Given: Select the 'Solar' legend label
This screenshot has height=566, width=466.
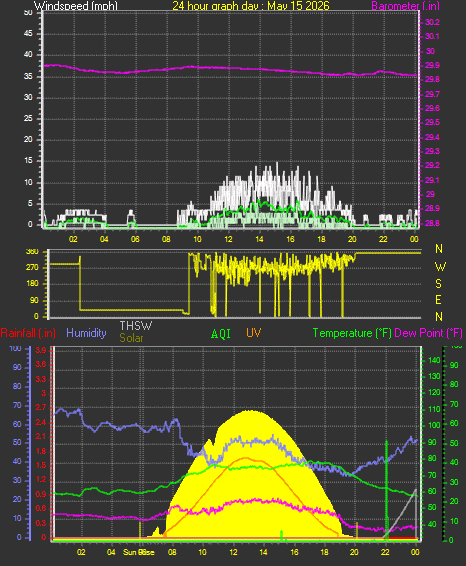Looking at the screenshot, I should click(x=131, y=338).
